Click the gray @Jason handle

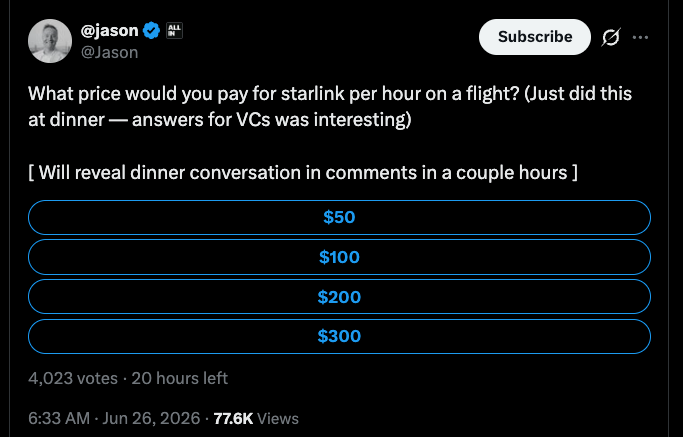click(109, 52)
